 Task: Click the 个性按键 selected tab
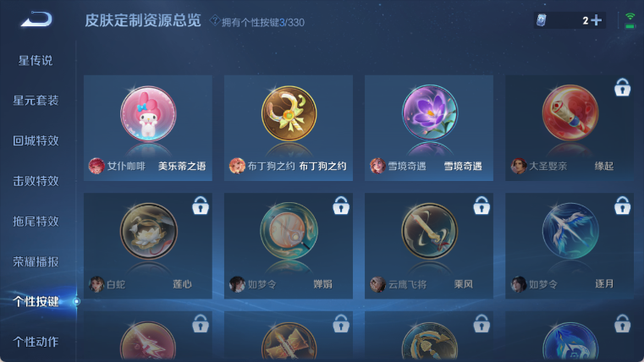click(36, 302)
